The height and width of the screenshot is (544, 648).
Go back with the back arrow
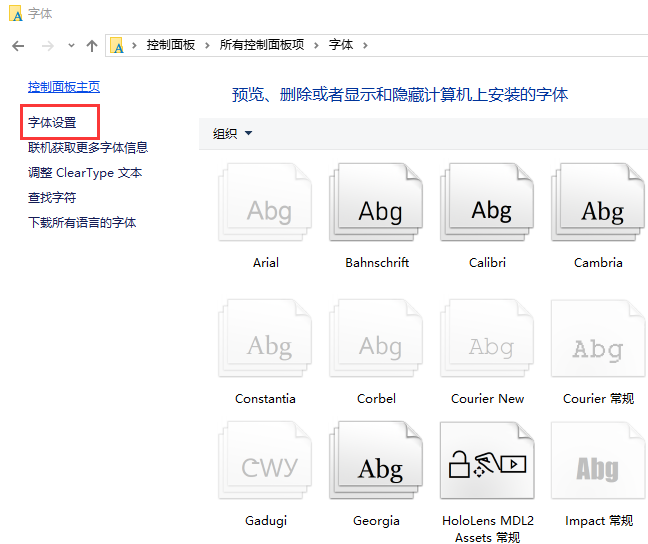pyautogui.click(x=18, y=45)
